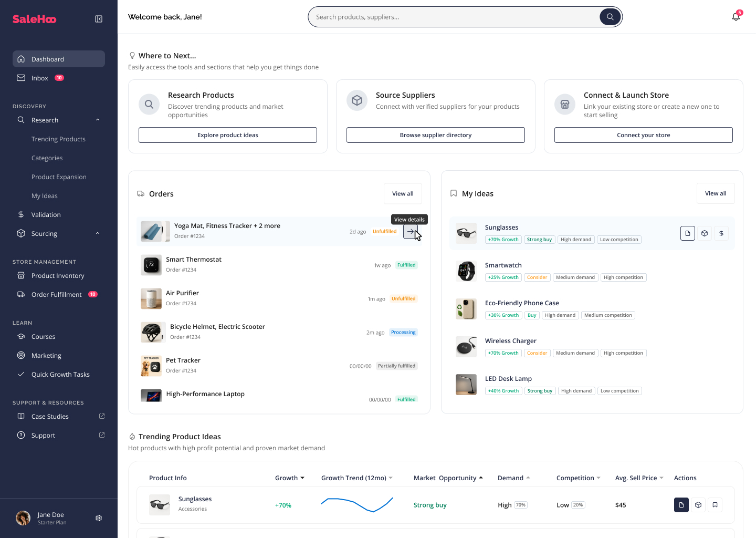756x538 pixels.
Task: Open My Ideas sidebar submenu item
Action: coord(45,196)
